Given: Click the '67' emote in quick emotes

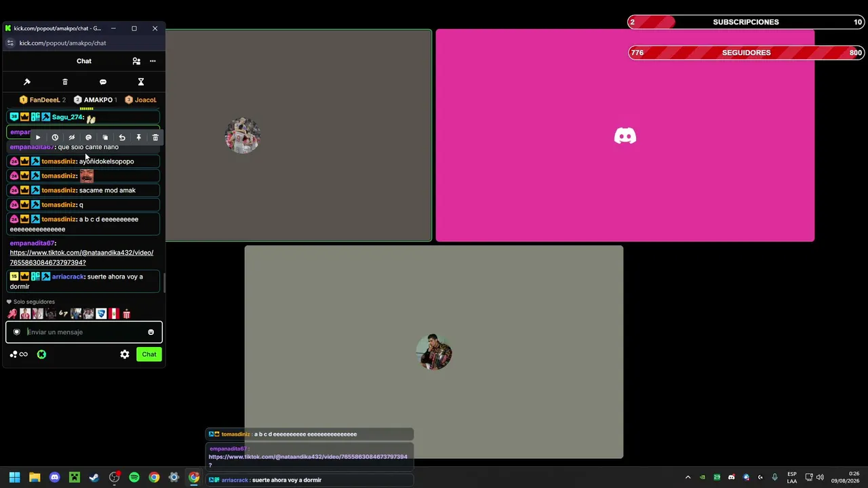Looking at the screenshot, I should [x=63, y=314].
